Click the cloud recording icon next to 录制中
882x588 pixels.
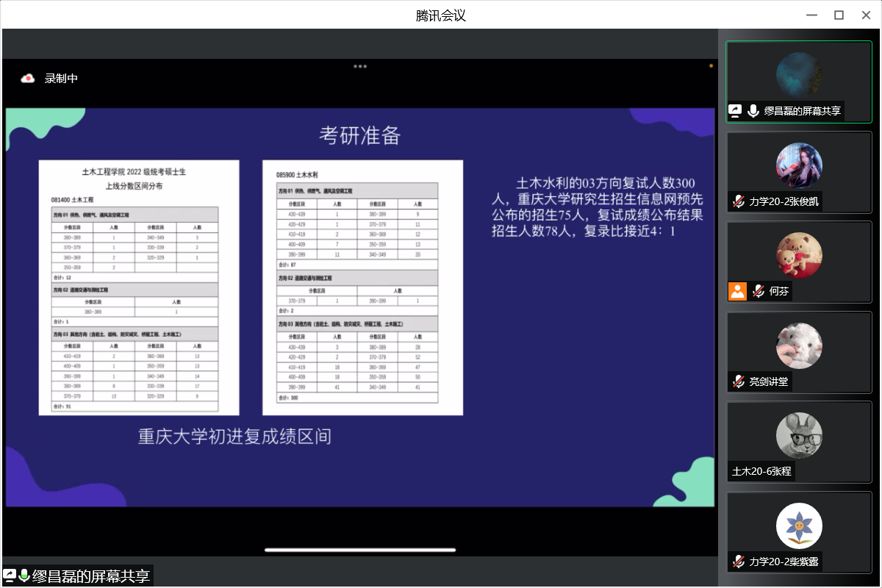tap(28, 78)
